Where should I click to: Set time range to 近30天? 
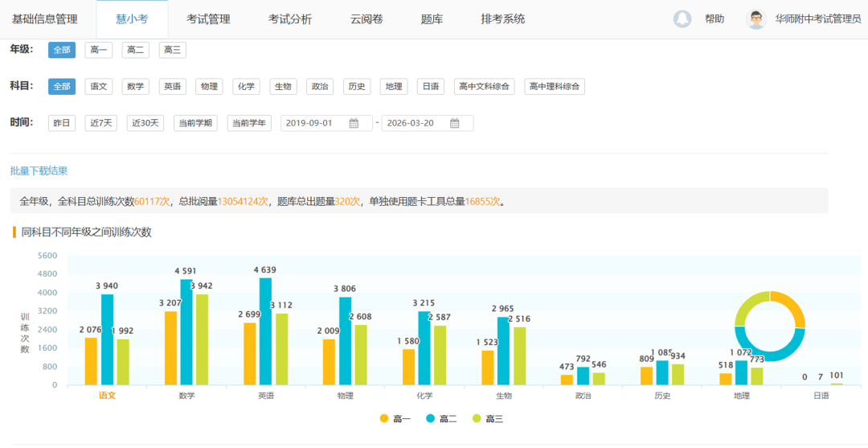click(145, 123)
